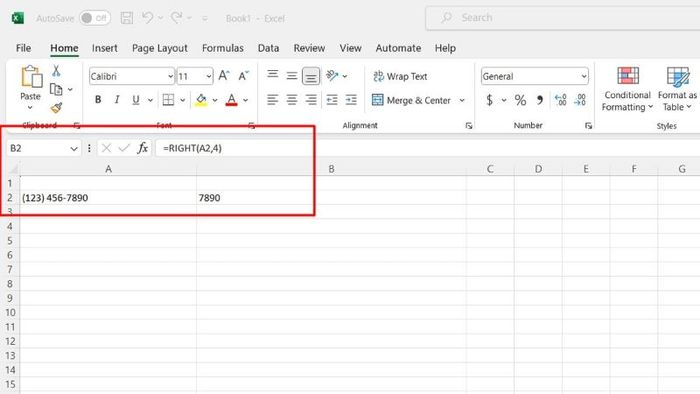
Task: Click the Redo arrow icon
Action: click(177, 18)
